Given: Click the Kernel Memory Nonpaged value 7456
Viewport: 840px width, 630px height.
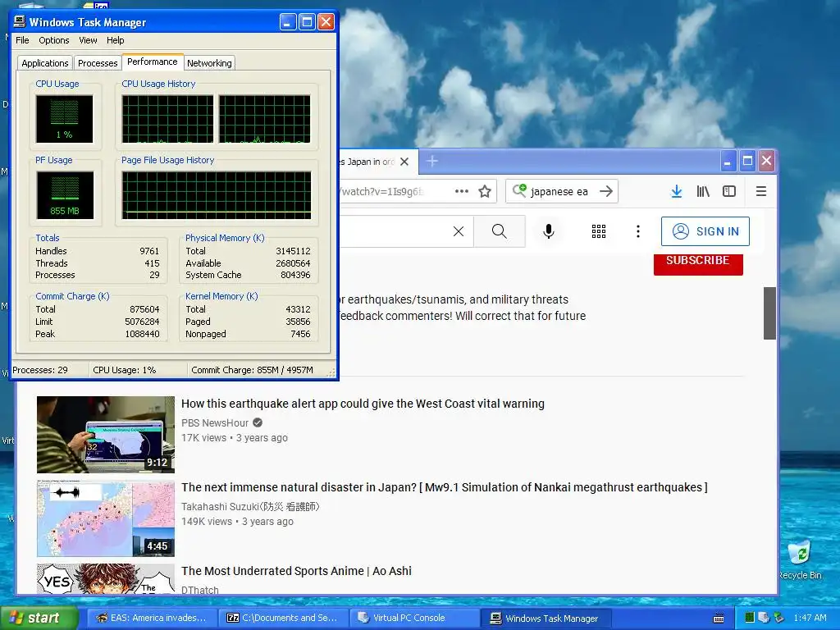Looking at the screenshot, I should pyautogui.click(x=300, y=334).
